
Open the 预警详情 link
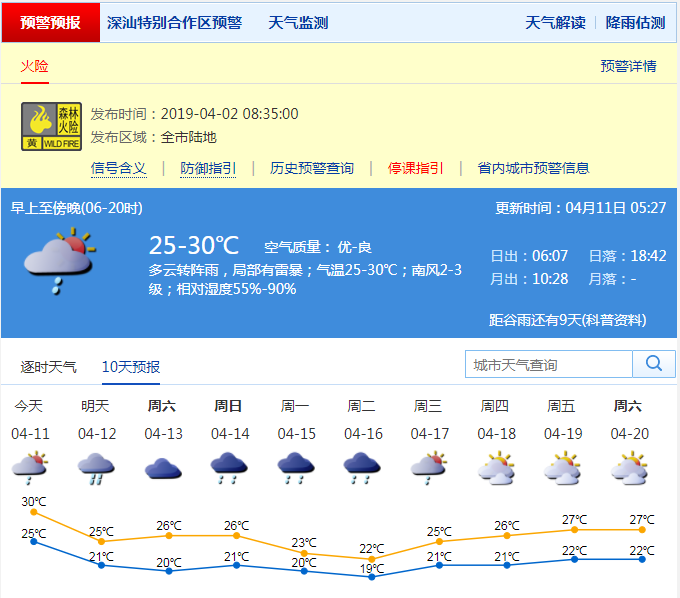[628, 66]
